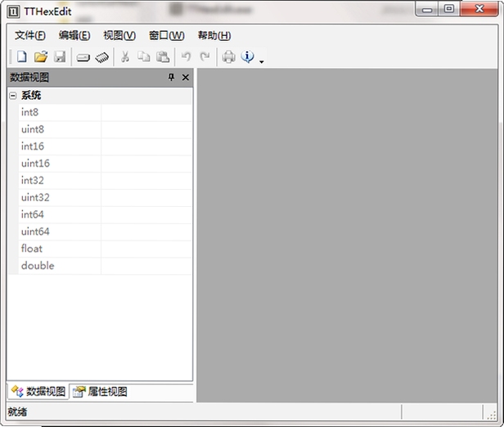Select the int16 row
This screenshot has width=504, height=427.
pos(105,146)
